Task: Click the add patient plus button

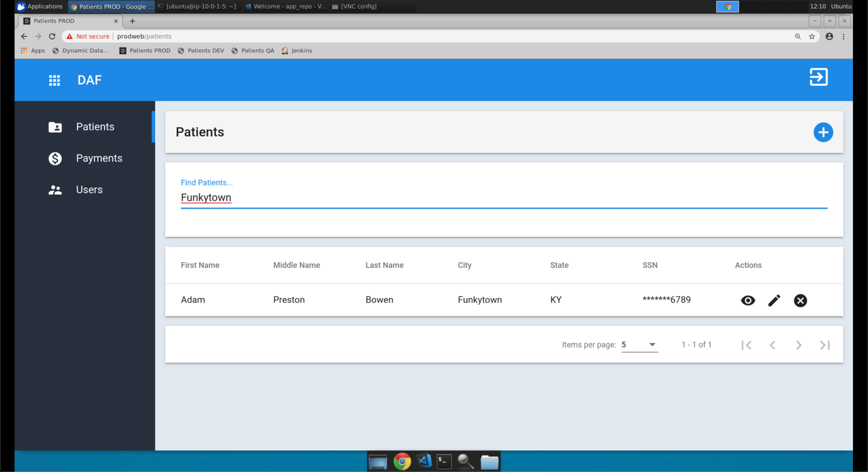Action: tap(823, 132)
